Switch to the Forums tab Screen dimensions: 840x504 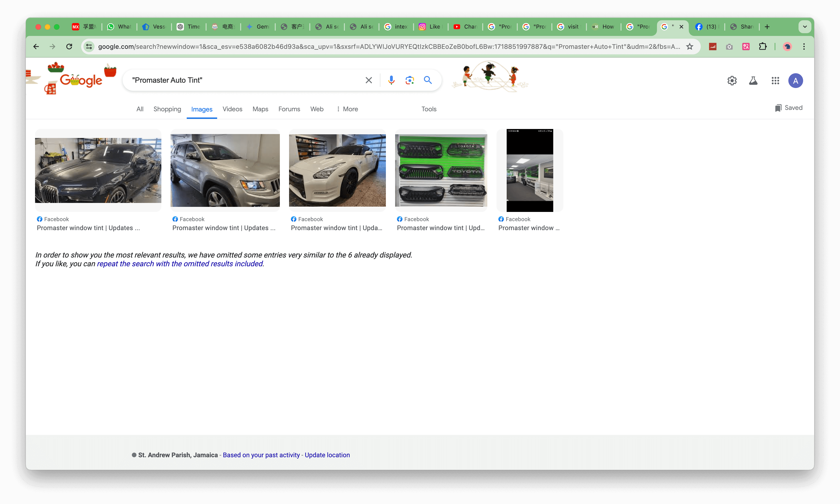(289, 109)
